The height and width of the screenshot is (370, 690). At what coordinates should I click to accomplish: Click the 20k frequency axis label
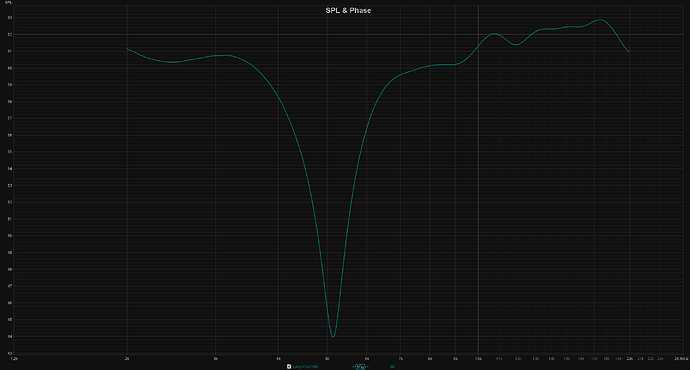(630, 359)
